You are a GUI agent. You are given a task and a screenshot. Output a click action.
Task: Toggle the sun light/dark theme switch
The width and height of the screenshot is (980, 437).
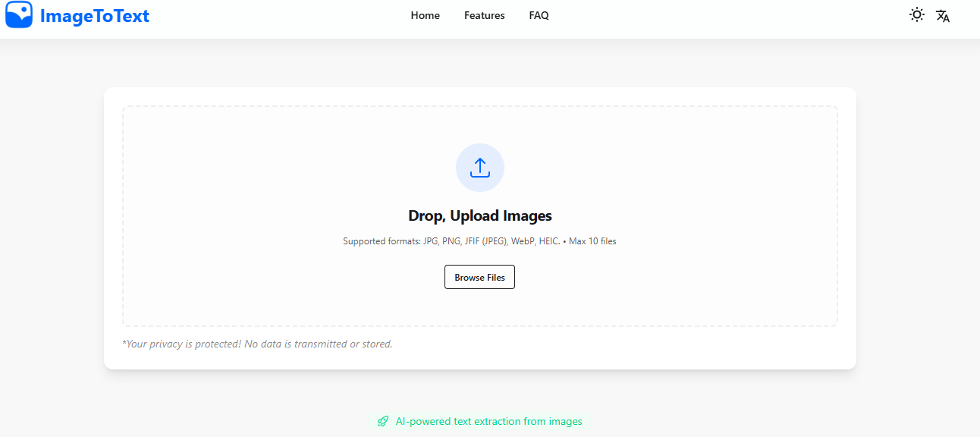917,15
